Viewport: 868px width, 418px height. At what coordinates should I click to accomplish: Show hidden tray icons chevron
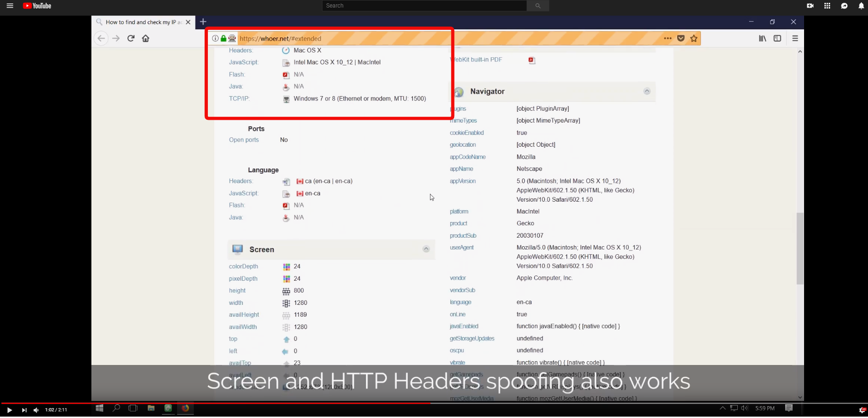(x=723, y=408)
